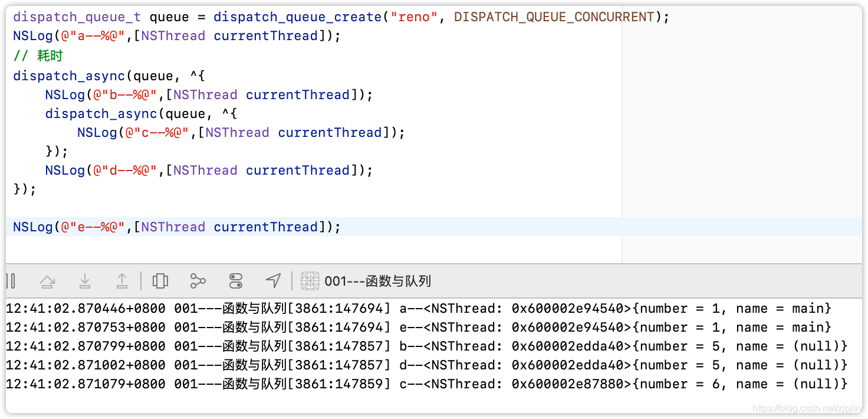868x419 pixels.
Task: Click the Simulate Location arrow icon
Action: coord(273,281)
